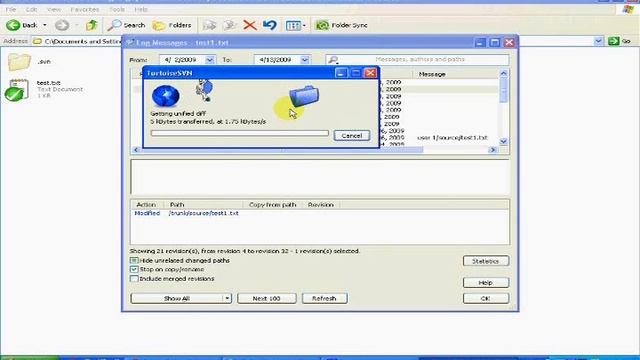
Task: Click the Explorer address bar path
Action: pyautogui.click(x=82, y=41)
